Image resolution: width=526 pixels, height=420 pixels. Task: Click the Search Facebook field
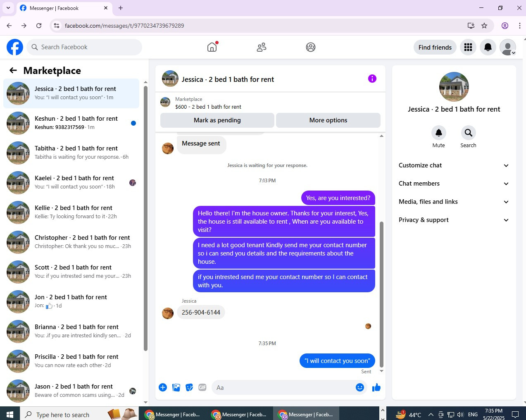click(84, 47)
